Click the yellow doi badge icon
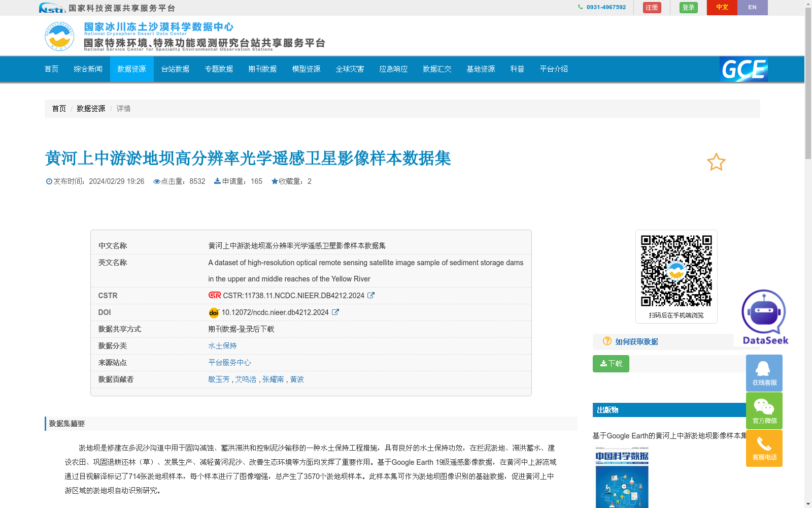Screen dimensions: 812x508 (214, 312)
